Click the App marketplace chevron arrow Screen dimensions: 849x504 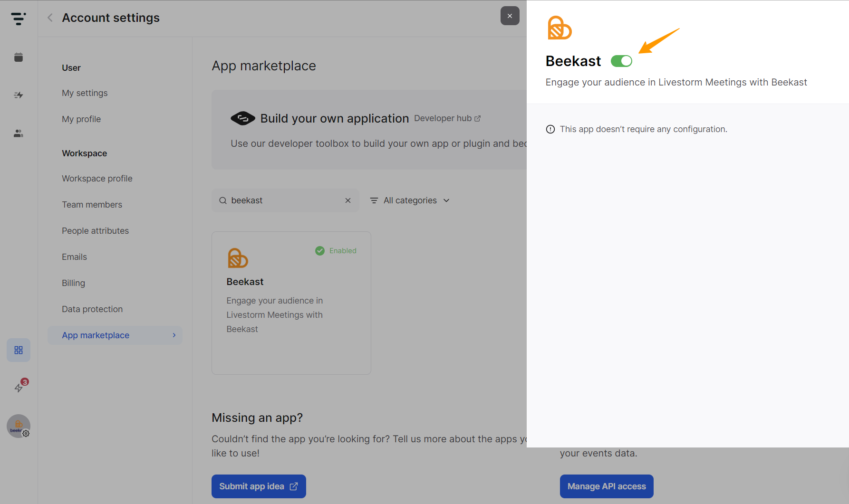pyautogui.click(x=174, y=335)
